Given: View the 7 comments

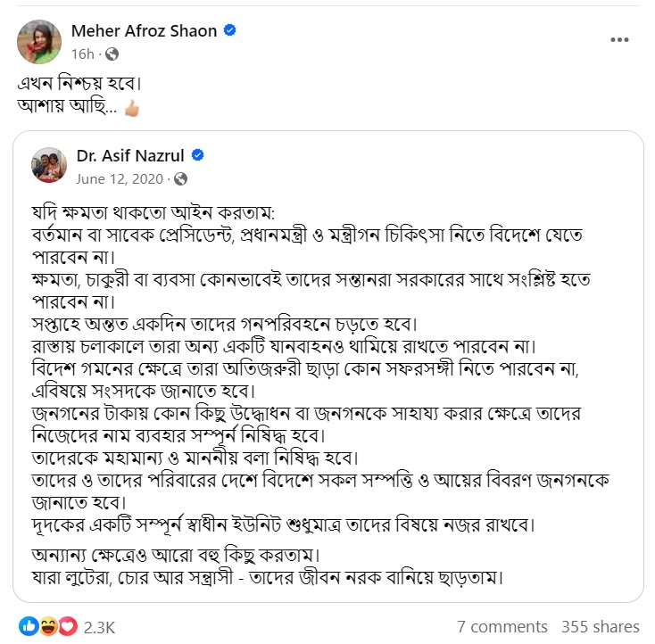Looking at the screenshot, I should coord(501,627).
